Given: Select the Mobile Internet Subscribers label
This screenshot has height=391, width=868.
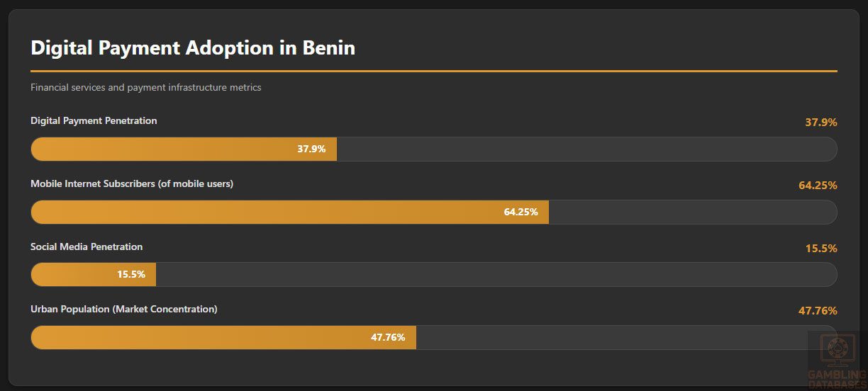Looking at the screenshot, I should click(x=132, y=184).
